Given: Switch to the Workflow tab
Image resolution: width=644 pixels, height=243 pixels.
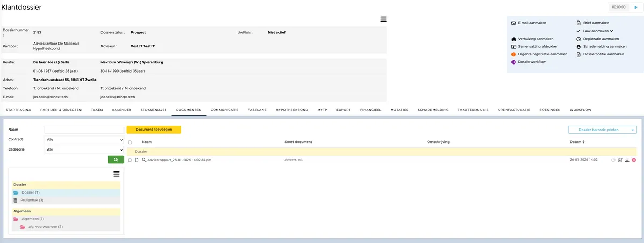Looking at the screenshot, I should pyautogui.click(x=581, y=110).
